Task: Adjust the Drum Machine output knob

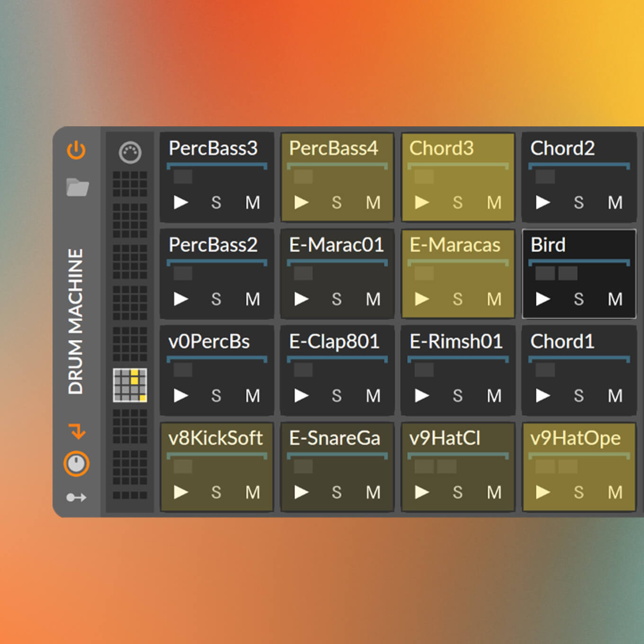Action: click(x=76, y=464)
